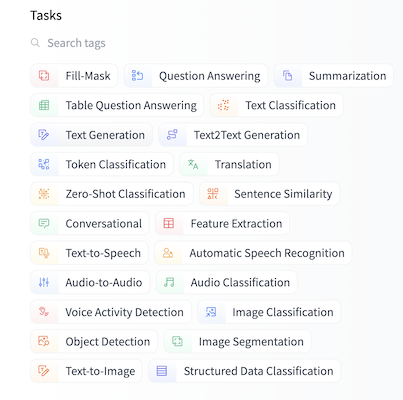Viewport: 403px width, 400px height.
Task: Select the Text Generation tag
Action: coord(91,135)
